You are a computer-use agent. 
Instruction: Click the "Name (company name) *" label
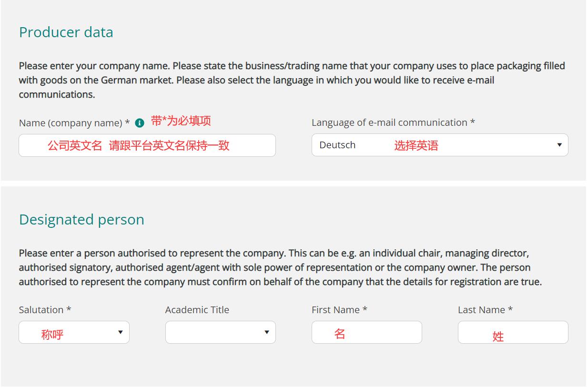(x=74, y=123)
